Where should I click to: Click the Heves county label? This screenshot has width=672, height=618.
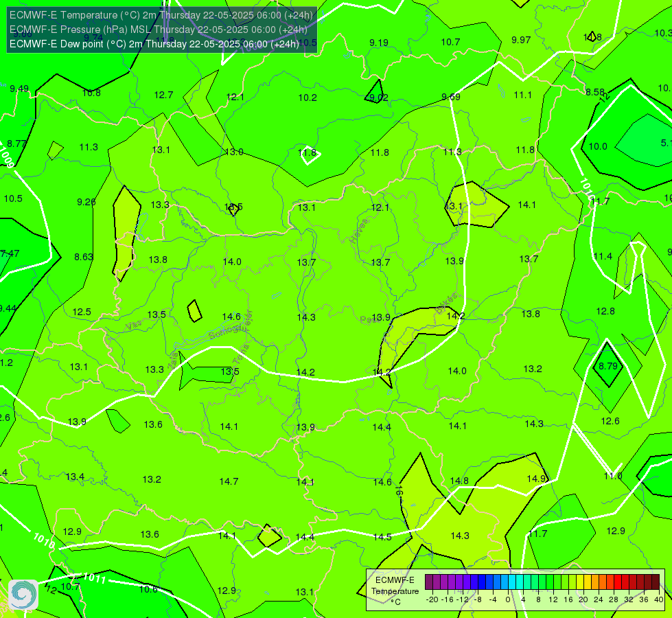coord(359,231)
